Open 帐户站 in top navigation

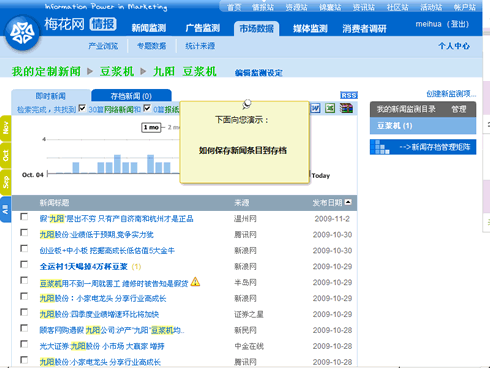click(465, 7)
